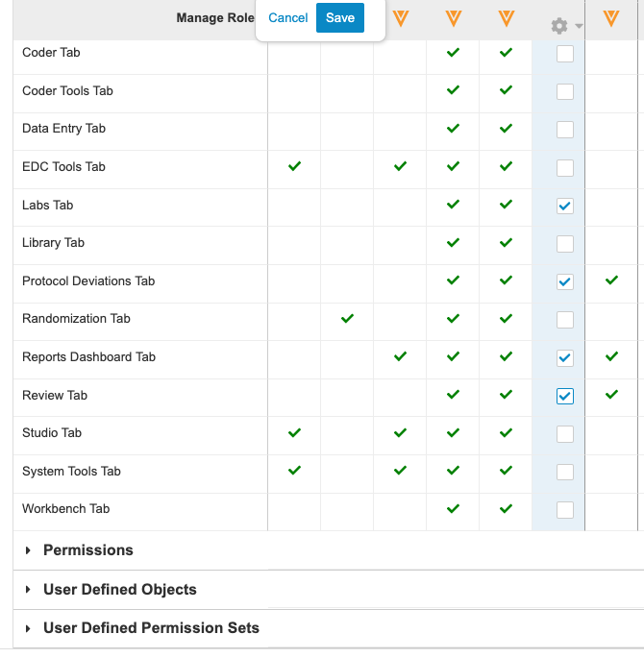Cancel the role edits
The width and height of the screenshot is (644, 658).
coord(288,18)
